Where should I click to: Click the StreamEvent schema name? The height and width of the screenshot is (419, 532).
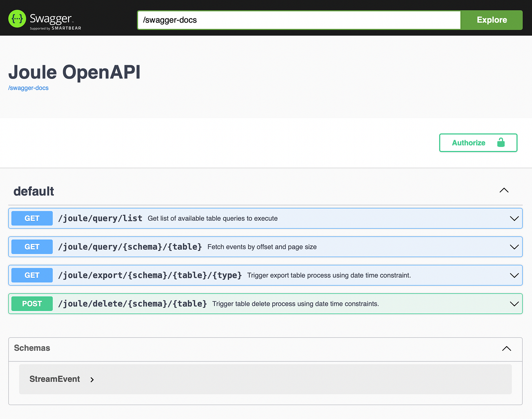[x=55, y=379]
